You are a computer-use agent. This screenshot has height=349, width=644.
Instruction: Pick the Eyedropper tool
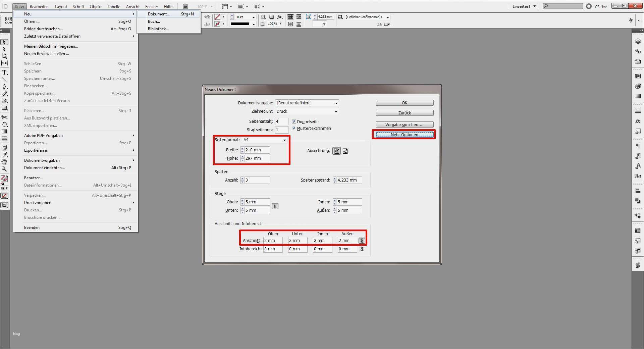pos(5,155)
